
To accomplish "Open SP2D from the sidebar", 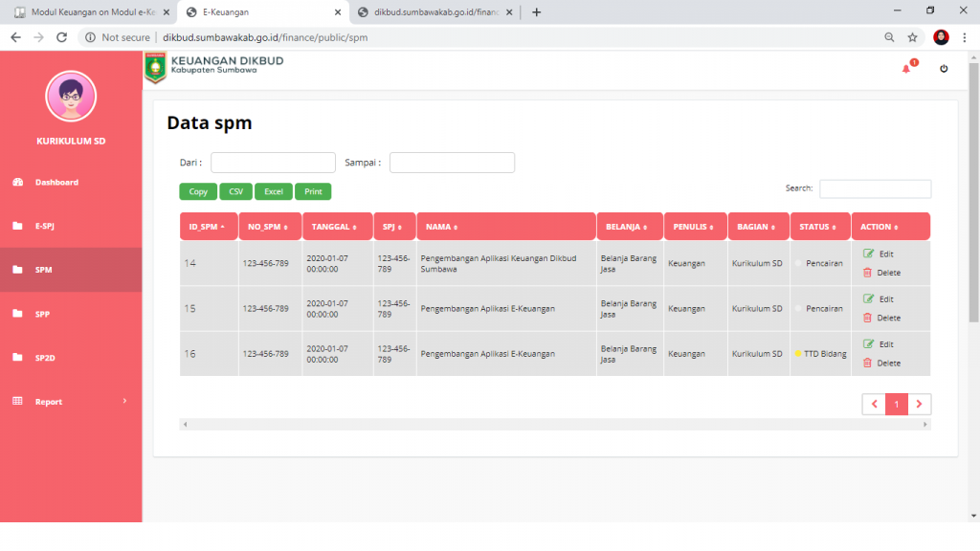I will pos(44,358).
